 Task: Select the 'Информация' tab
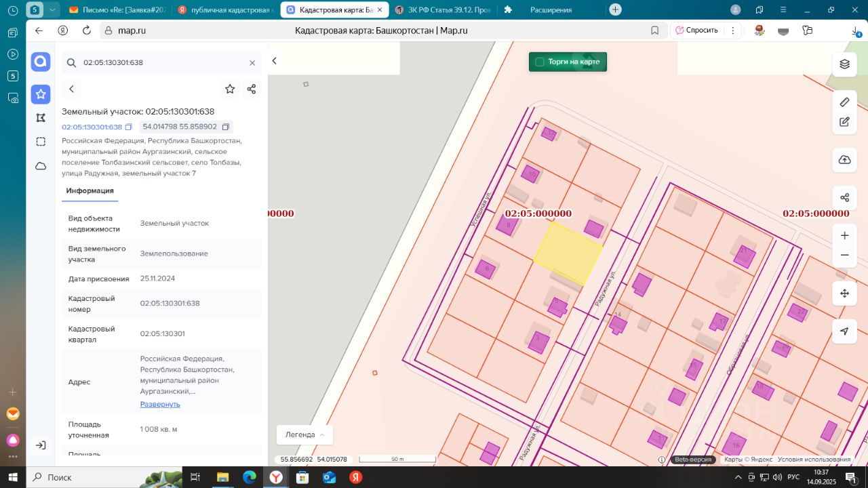click(x=90, y=191)
